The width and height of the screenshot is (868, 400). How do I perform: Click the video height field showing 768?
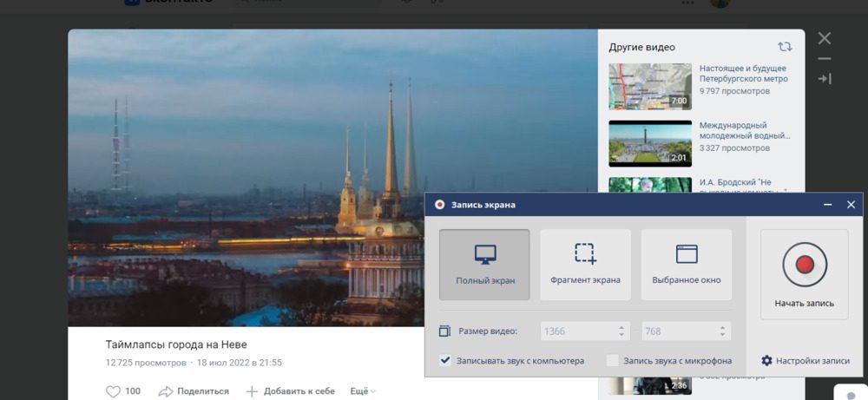point(687,331)
